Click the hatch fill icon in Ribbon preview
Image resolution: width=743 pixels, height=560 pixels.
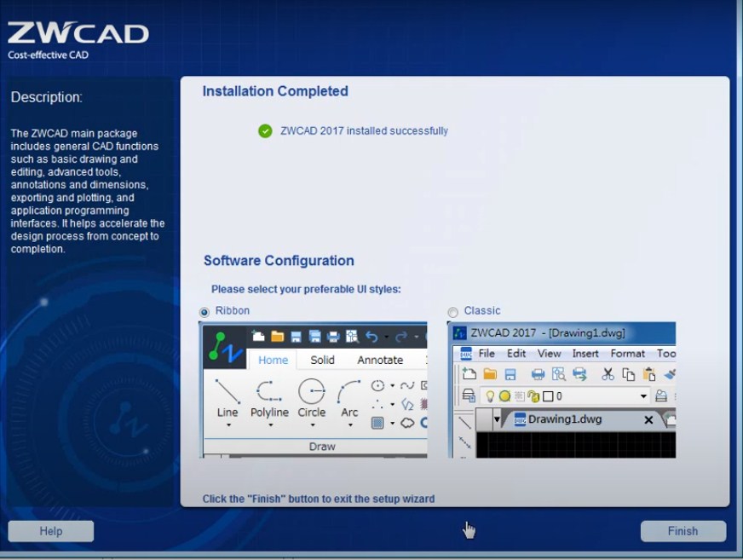coord(377,423)
